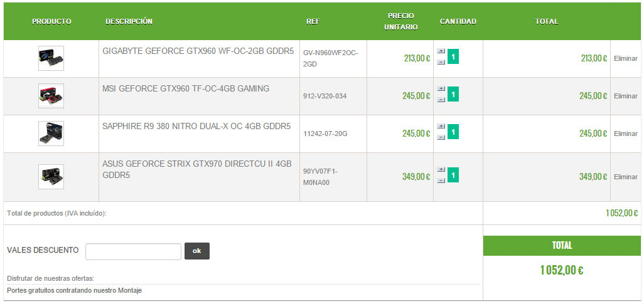Click 'Portes gratuitos contratando nuestro Montaje' offer
Viewport: 644px width, 304px height.
tap(75, 291)
